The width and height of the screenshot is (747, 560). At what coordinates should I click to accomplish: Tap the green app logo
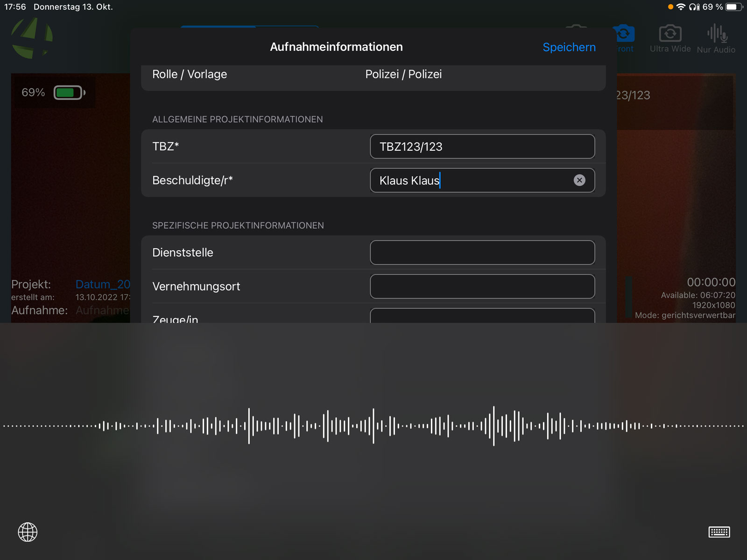(32, 38)
